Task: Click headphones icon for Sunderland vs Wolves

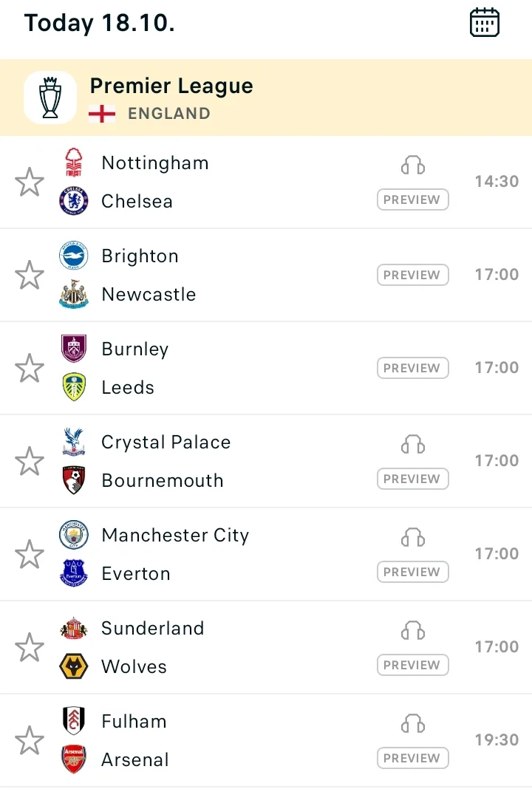Action: click(413, 630)
